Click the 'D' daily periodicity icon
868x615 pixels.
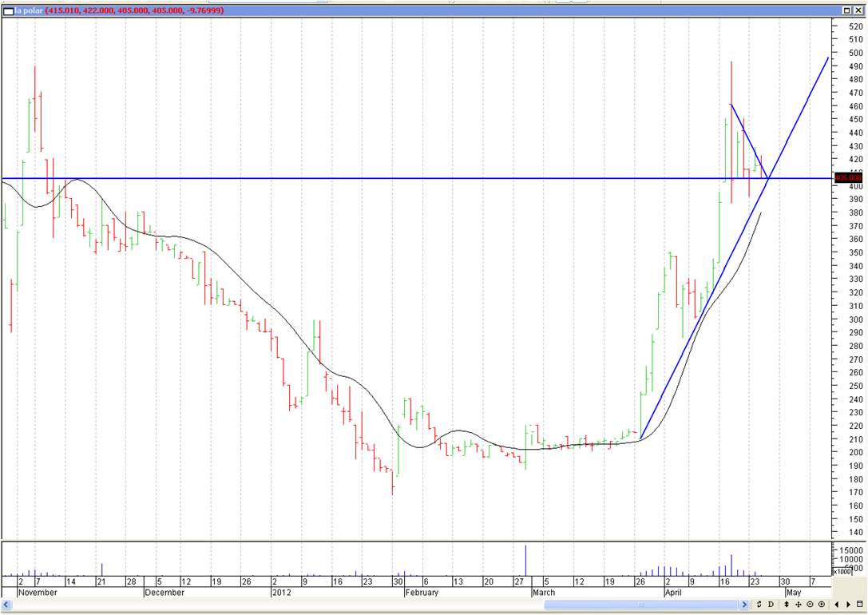[771, 605]
